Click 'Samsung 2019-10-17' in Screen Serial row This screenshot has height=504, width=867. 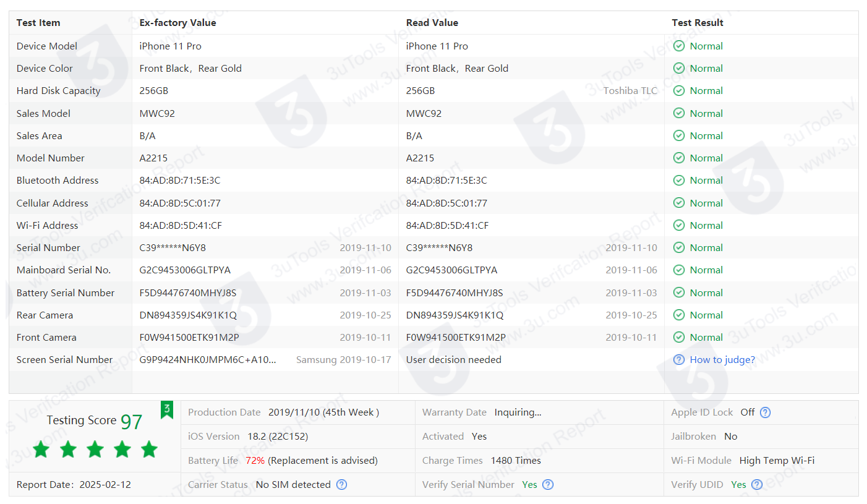coord(344,360)
